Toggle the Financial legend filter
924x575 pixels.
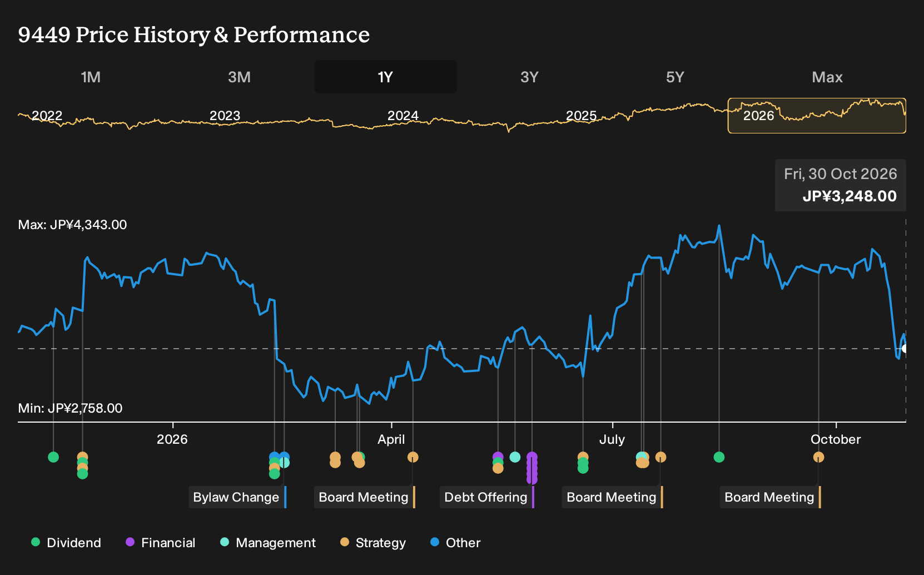pyautogui.click(x=160, y=543)
